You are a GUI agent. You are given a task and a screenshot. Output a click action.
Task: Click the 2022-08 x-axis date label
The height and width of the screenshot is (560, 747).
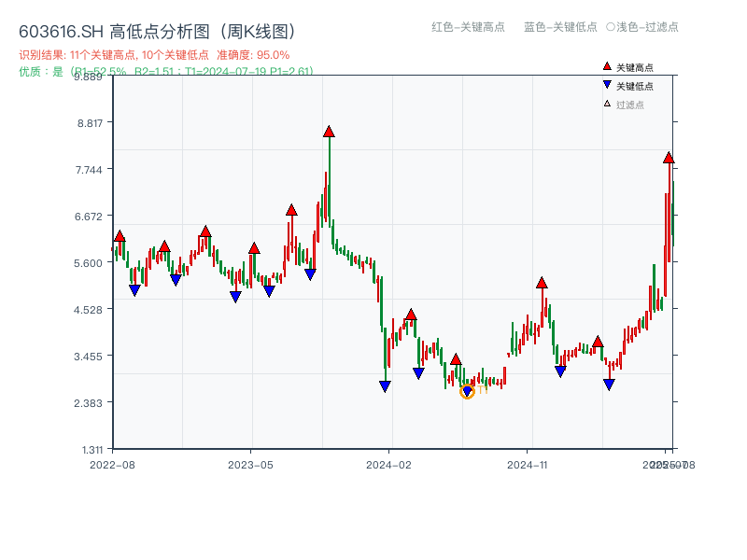pyautogui.click(x=112, y=465)
